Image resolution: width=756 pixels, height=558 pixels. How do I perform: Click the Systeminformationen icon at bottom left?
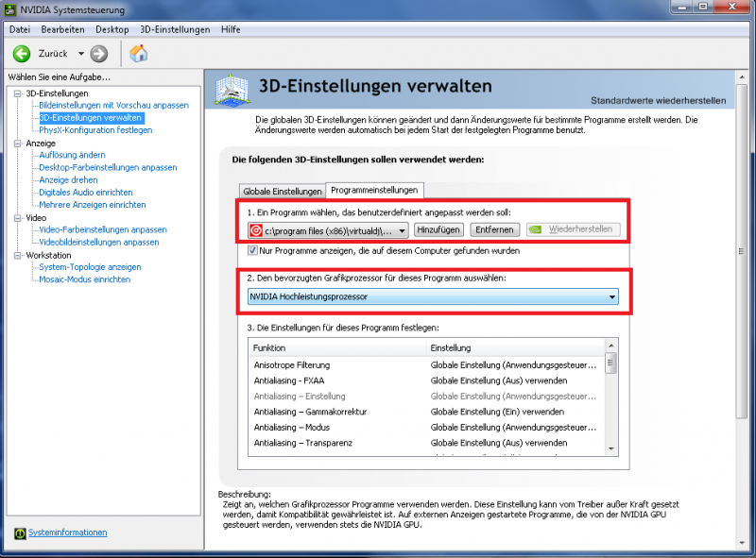[20, 533]
